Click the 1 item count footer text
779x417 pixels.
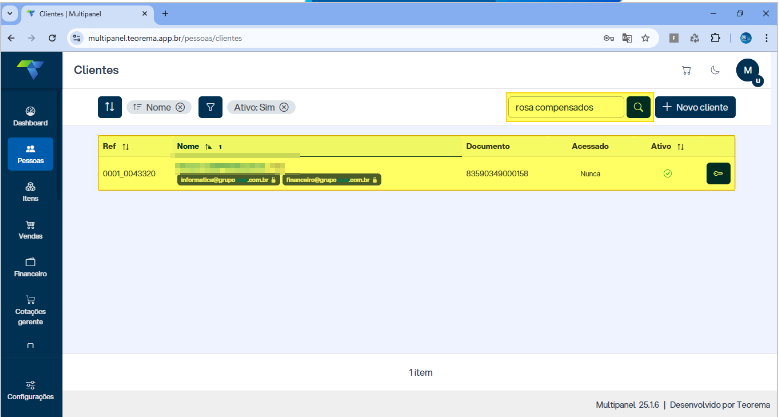click(420, 372)
